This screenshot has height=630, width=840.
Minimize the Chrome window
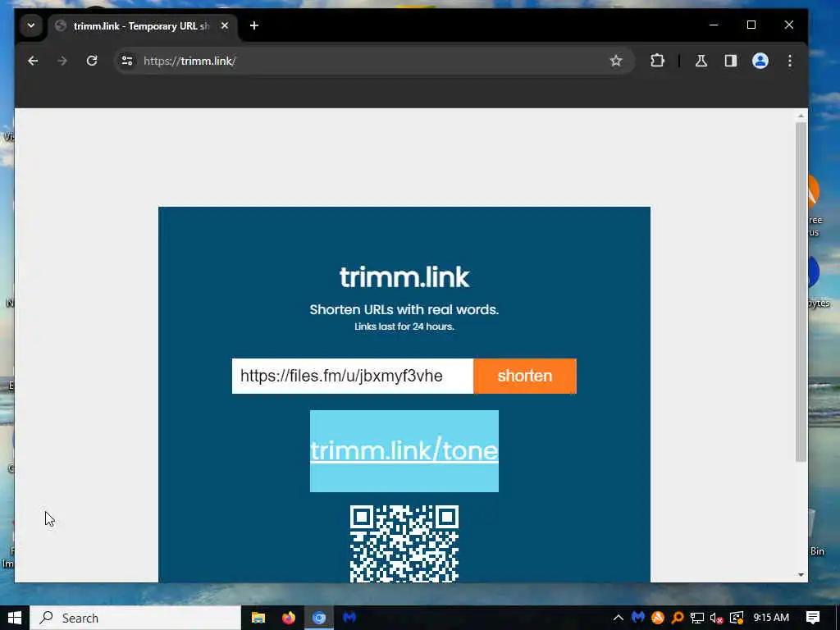(714, 25)
